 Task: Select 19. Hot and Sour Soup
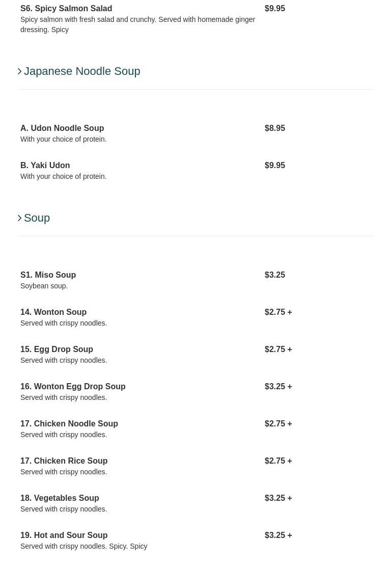coord(64,535)
